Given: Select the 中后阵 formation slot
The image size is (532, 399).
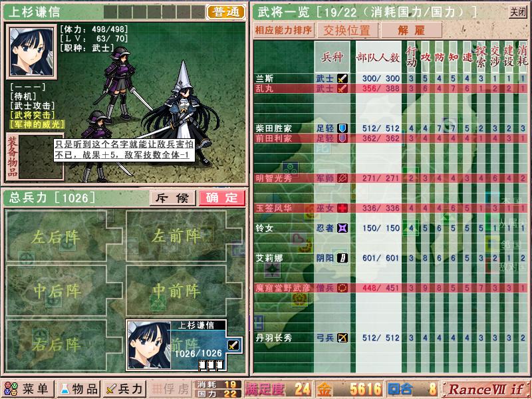Looking at the screenshot, I should click(64, 291).
